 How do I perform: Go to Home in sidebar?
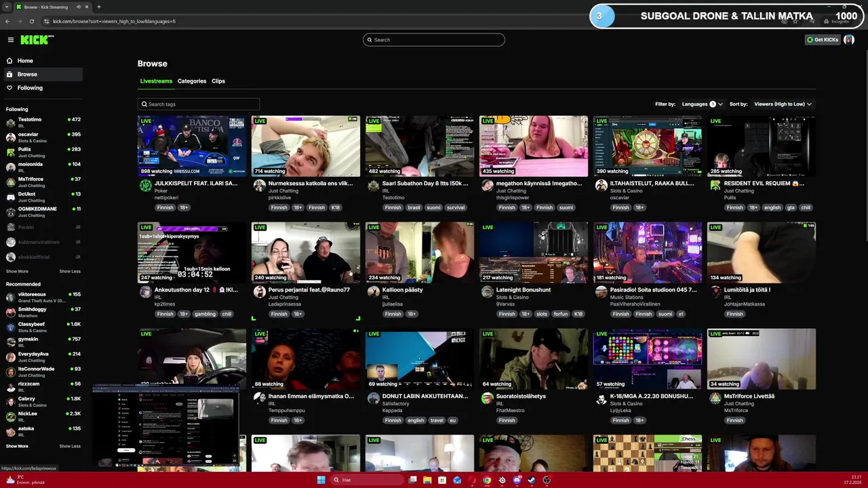coord(25,61)
